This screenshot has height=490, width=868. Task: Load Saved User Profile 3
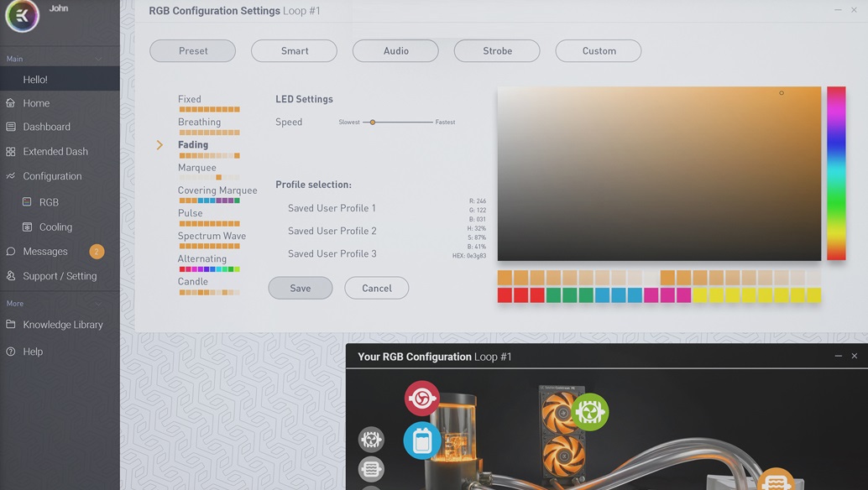point(332,253)
